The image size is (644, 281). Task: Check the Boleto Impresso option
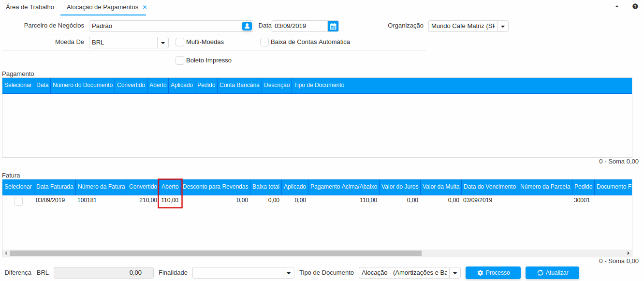[180, 60]
